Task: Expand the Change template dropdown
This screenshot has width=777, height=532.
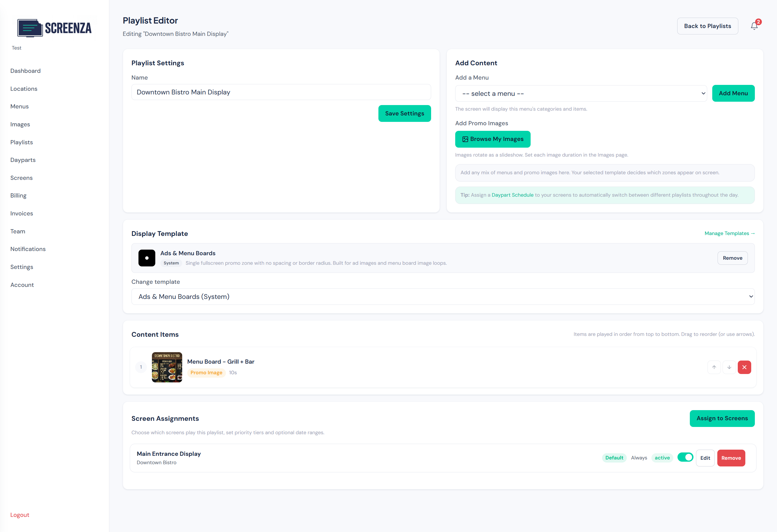Action: pos(443,297)
